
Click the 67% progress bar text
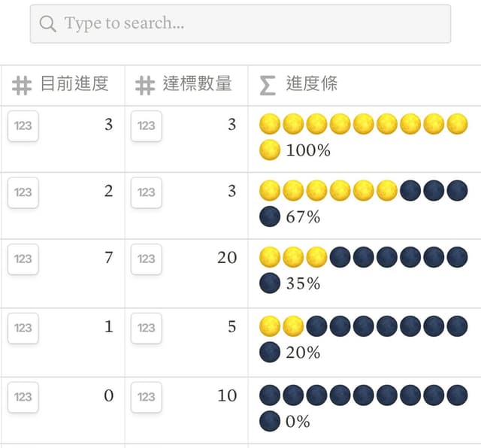tap(303, 217)
